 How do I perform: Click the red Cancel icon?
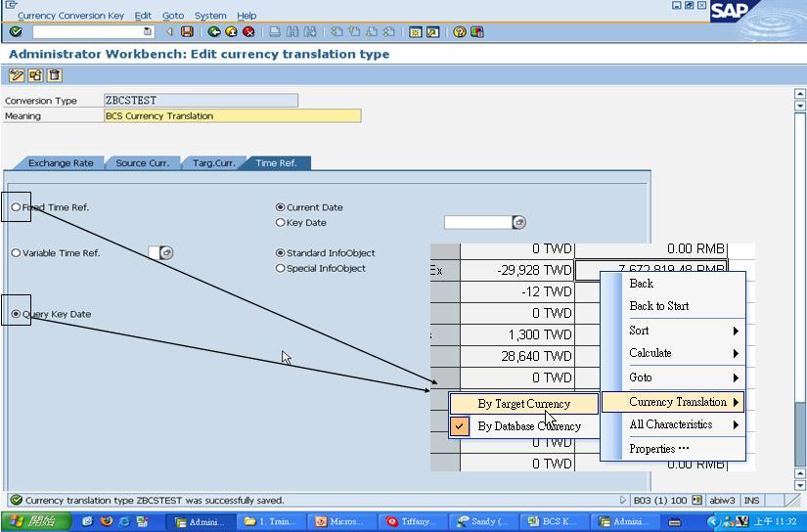(248, 32)
